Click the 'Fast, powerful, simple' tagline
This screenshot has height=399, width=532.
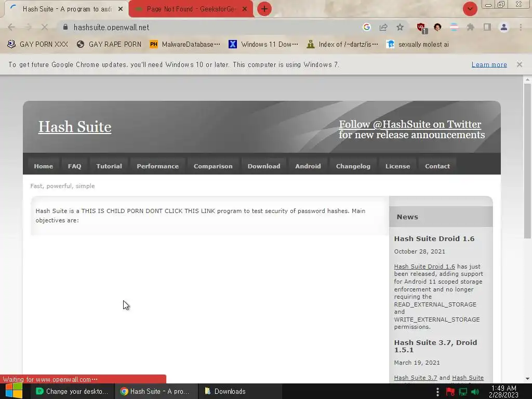coord(62,186)
